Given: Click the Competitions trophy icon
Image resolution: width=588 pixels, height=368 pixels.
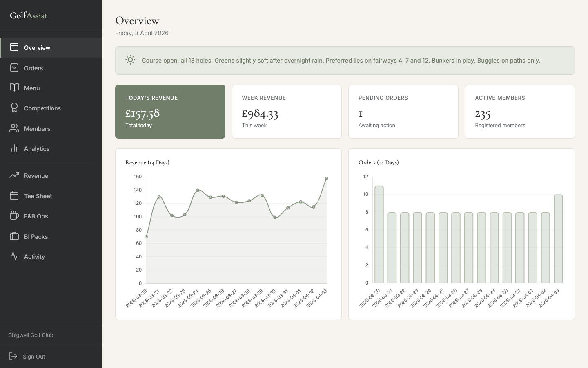Looking at the screenshot, I should 14,108.
